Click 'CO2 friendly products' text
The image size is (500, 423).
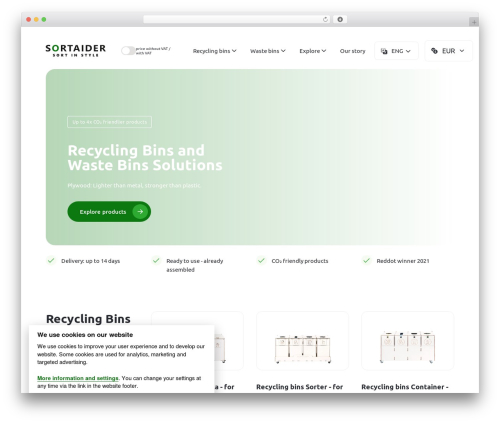(x=300, y=261)
